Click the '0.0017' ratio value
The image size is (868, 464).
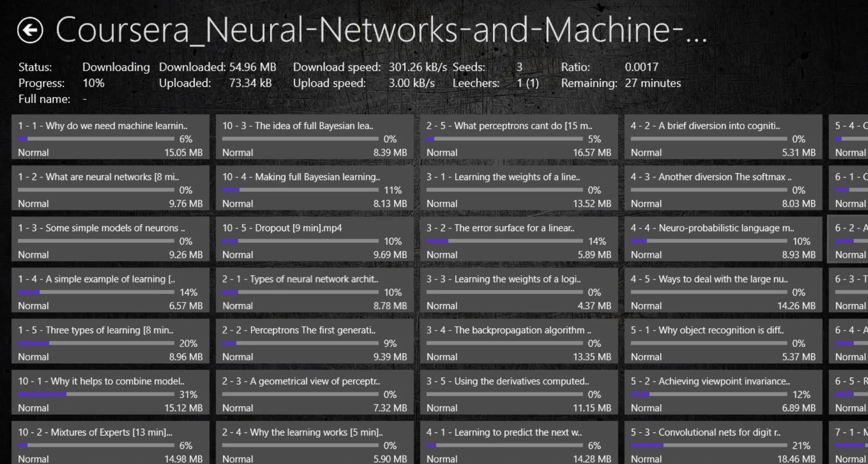tap(641, 67)
